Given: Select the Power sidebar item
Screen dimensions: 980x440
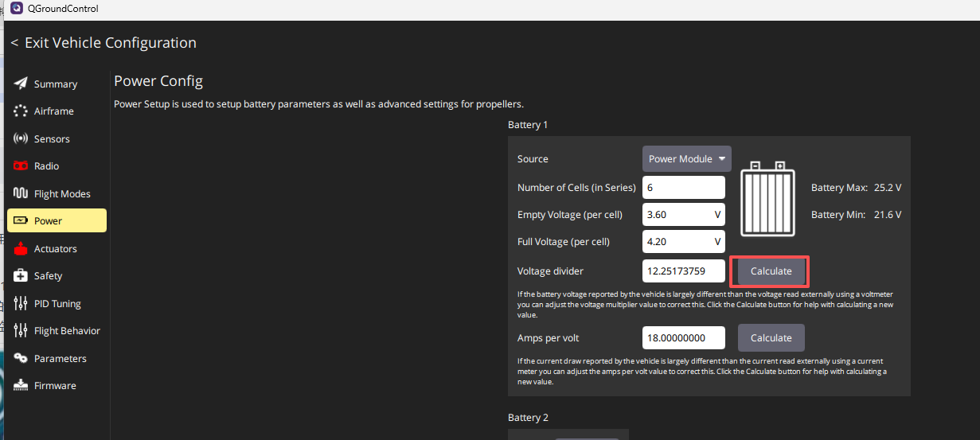Looking at the screenshot, I should (x=57, y=221).
